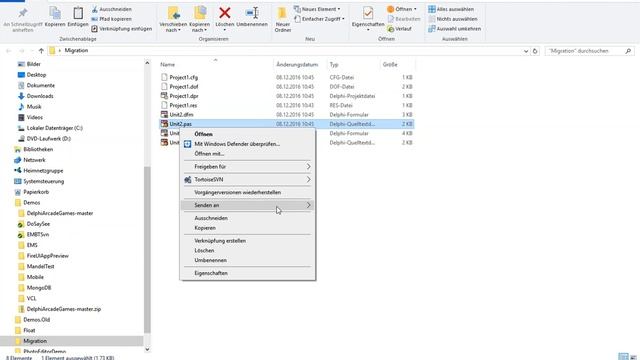This screenshot has width=640, height=360.
Task: Expand Freigeben für submenu arrow
Action: (x=309, y=167)
